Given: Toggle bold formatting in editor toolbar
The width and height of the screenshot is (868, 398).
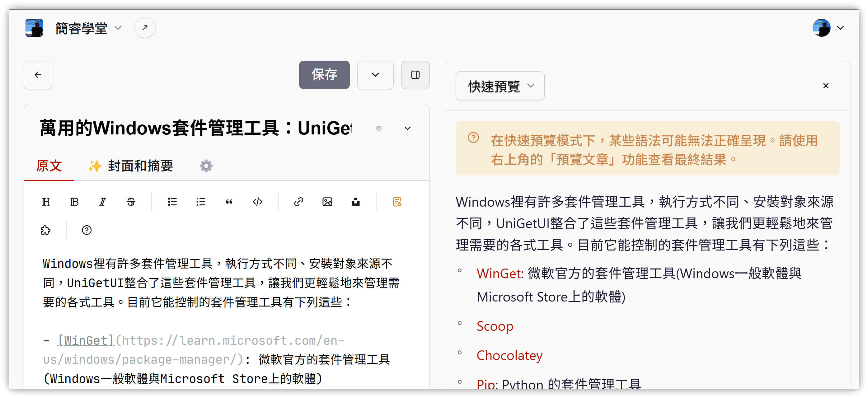Looking at the screenshot, I should (x=74, y=202).
